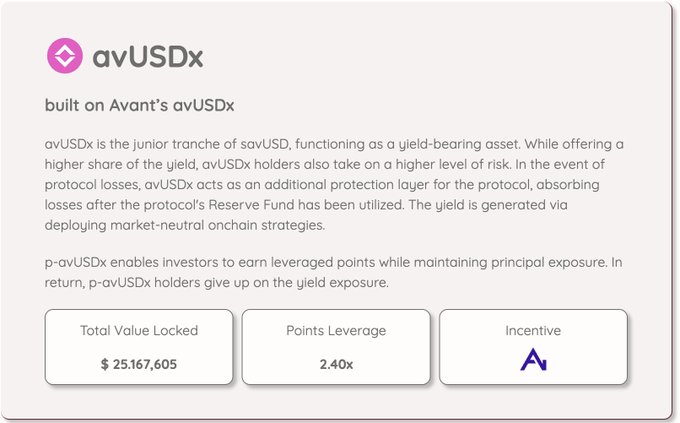Click the large avUSDx title text
Image resolution: width=680 pixels, height=423 pixels.
[147, 57]
